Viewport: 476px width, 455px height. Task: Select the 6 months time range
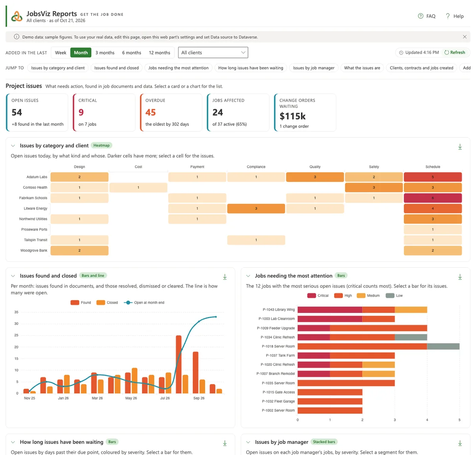coord(132,52)
